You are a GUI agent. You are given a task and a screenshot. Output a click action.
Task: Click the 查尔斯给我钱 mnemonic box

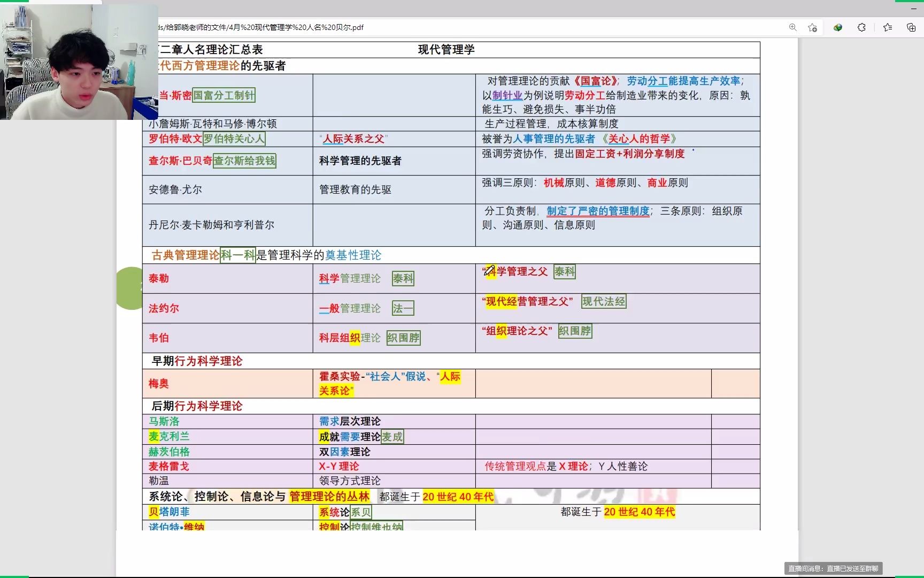244,161
